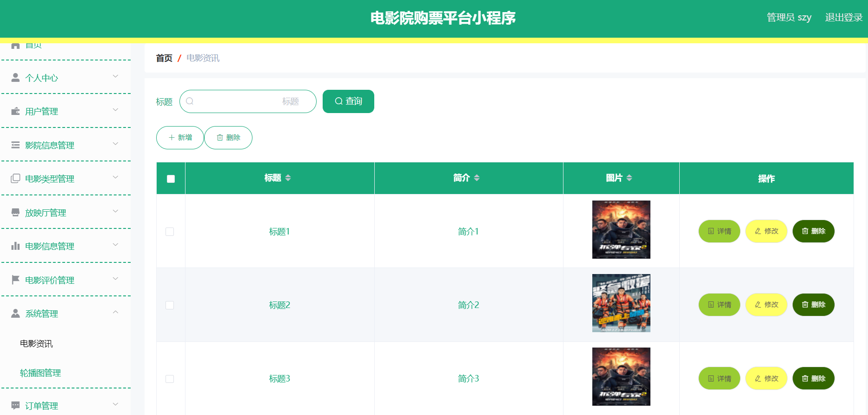Image resolution: width=868 pixels, height=415 pixels.
Task: Click the magnifier icon in the 标题 search box
Action: pyautogui.click(x=190, y=101)
